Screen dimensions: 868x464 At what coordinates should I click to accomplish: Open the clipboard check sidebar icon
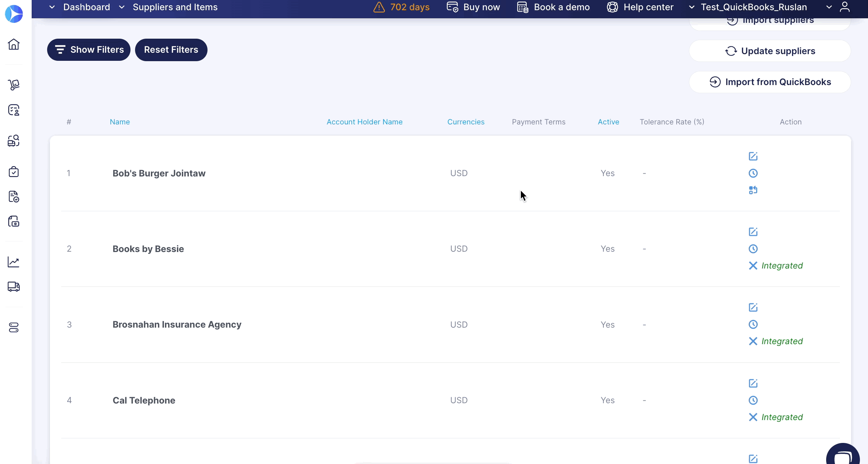point(14,172)
